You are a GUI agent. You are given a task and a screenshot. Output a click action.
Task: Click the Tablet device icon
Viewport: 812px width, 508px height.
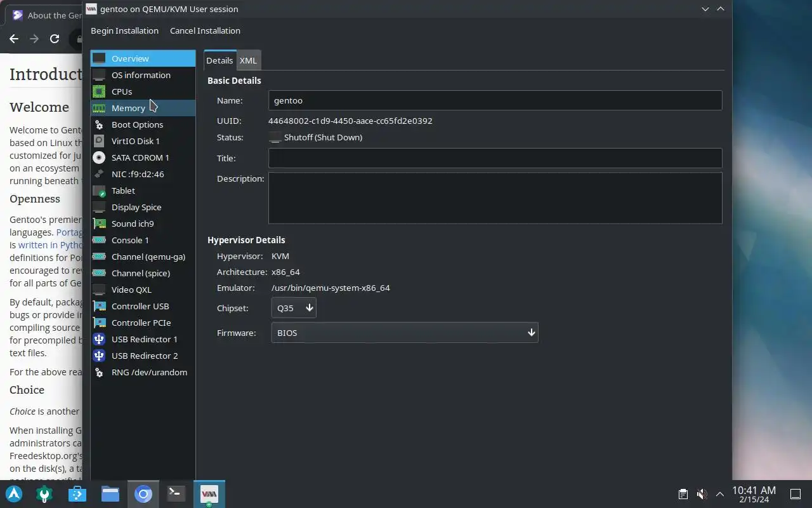coord(99,190)
